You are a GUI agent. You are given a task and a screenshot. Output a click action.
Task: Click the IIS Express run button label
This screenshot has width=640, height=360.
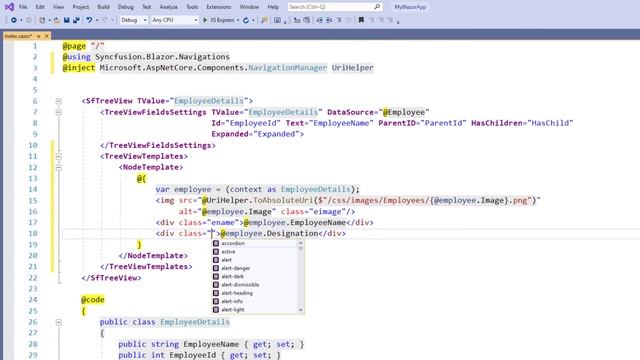point(222,20)
